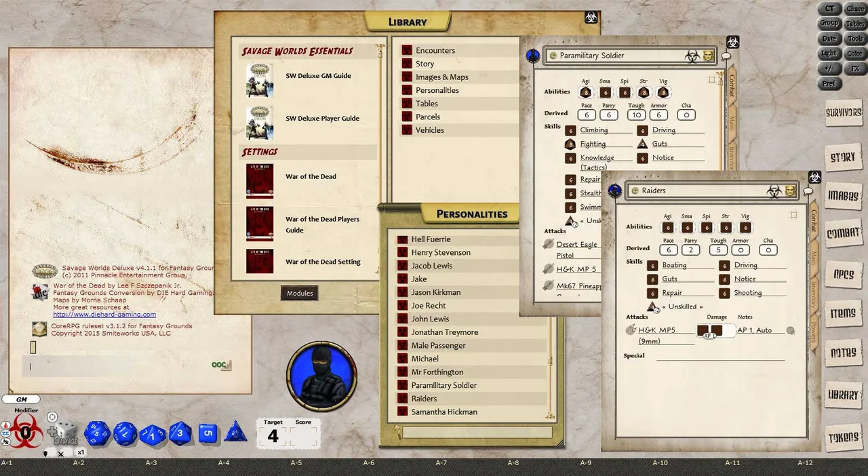Roll the blue d4 pyramid die
The width and height of the screenshot is (868, 476).
(236, 431)
